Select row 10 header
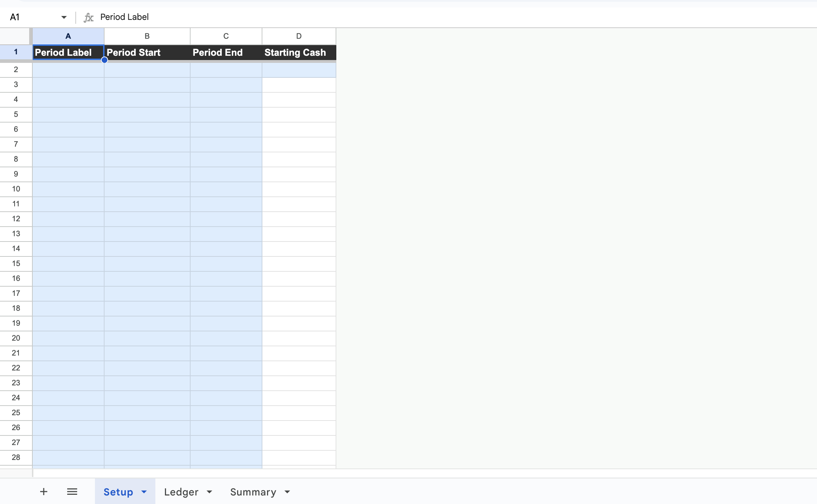 click(15, 189)
